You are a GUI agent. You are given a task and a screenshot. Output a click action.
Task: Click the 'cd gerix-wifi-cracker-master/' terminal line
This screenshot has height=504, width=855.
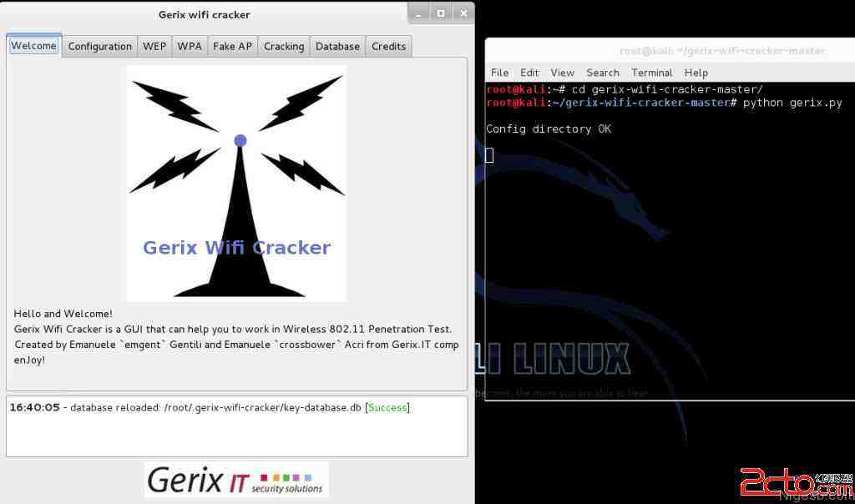[625, 90]
